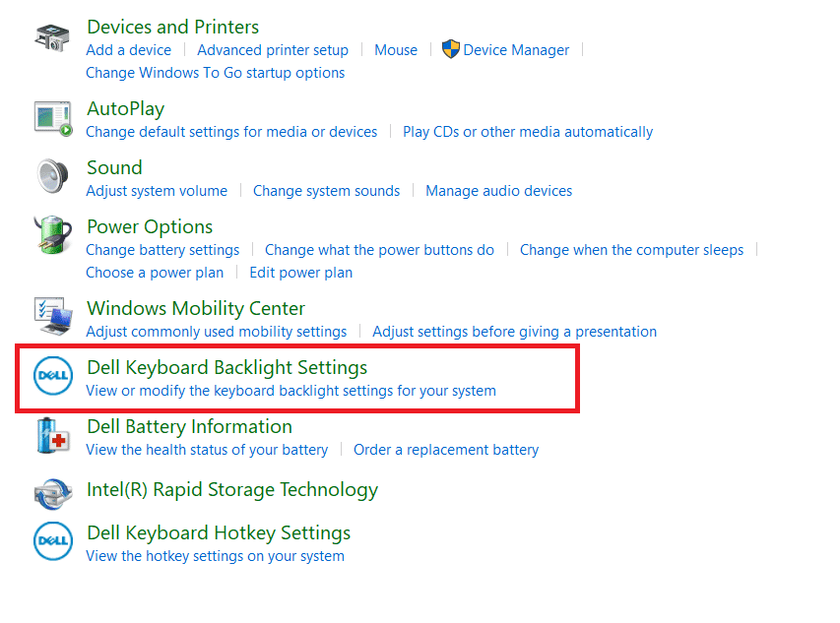Click the Dell Keyboard Hotkey Settings icon
The image size is (840, 623).
pos(52,542)
